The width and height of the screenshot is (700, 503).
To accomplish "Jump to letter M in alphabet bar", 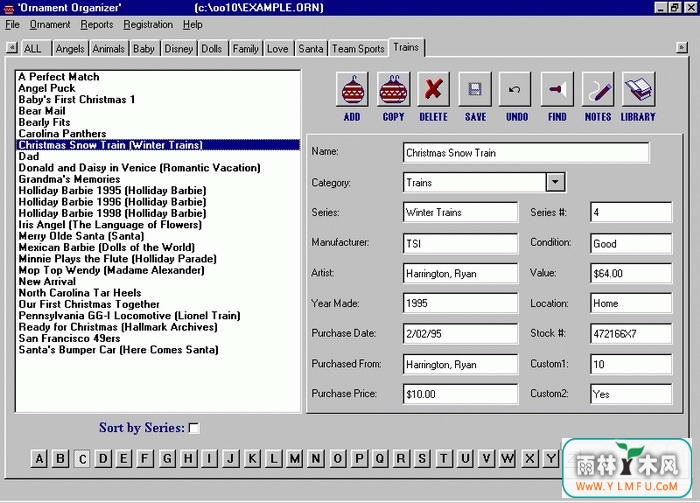I will pos(295,458).
